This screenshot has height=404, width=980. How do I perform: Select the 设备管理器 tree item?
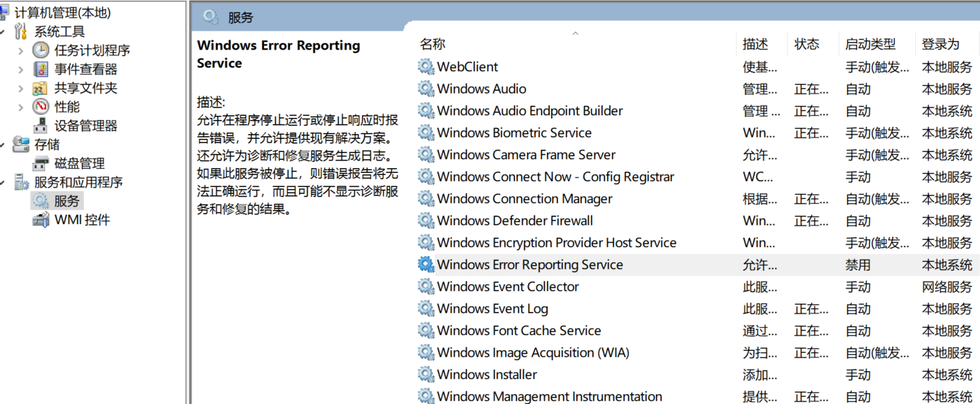tap(86, 126)
